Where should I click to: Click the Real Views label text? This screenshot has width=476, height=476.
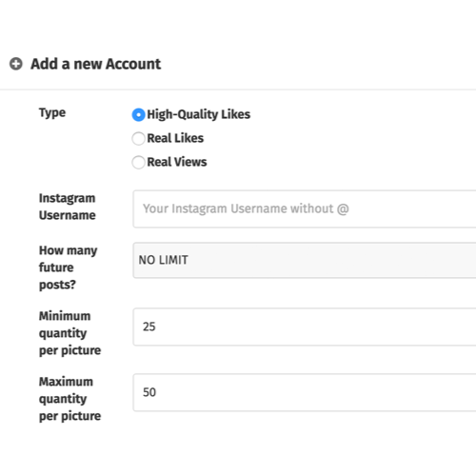pyautogui.click(x=177, y=162)
